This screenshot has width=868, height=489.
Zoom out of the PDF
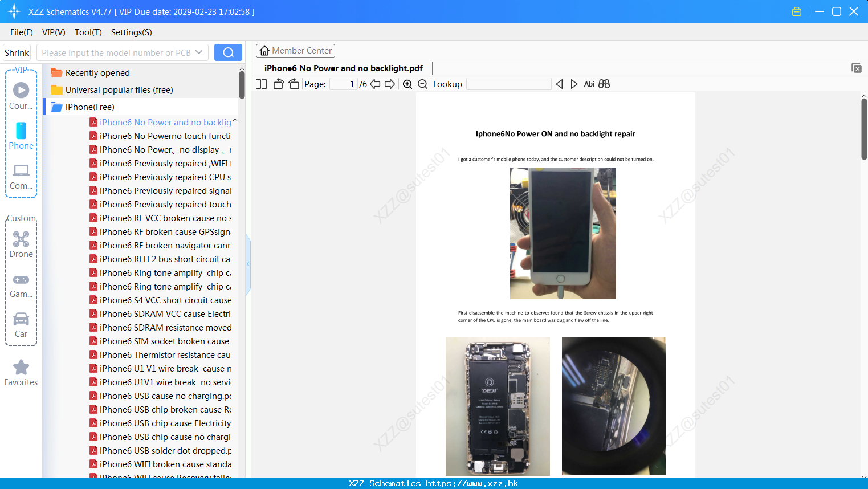click(422, 84)
